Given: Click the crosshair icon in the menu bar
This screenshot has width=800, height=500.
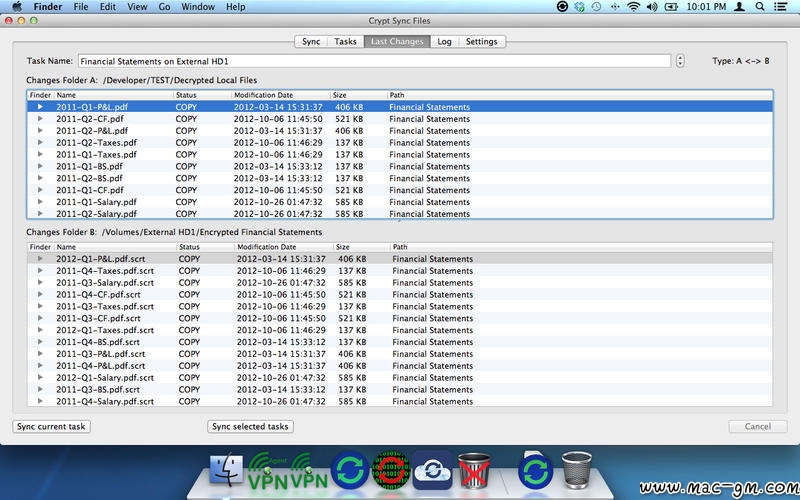Looking at the screenshot, I should [615, 7].
